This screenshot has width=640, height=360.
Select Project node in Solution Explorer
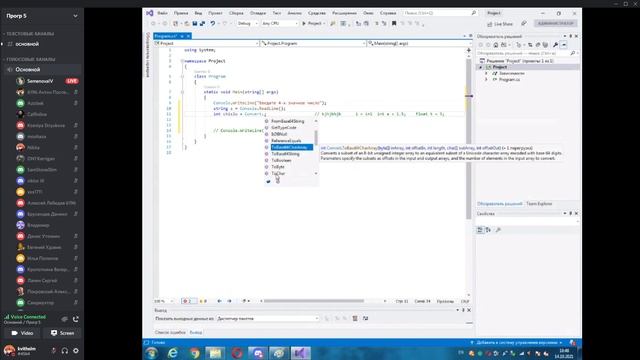[x=500, y=67]
